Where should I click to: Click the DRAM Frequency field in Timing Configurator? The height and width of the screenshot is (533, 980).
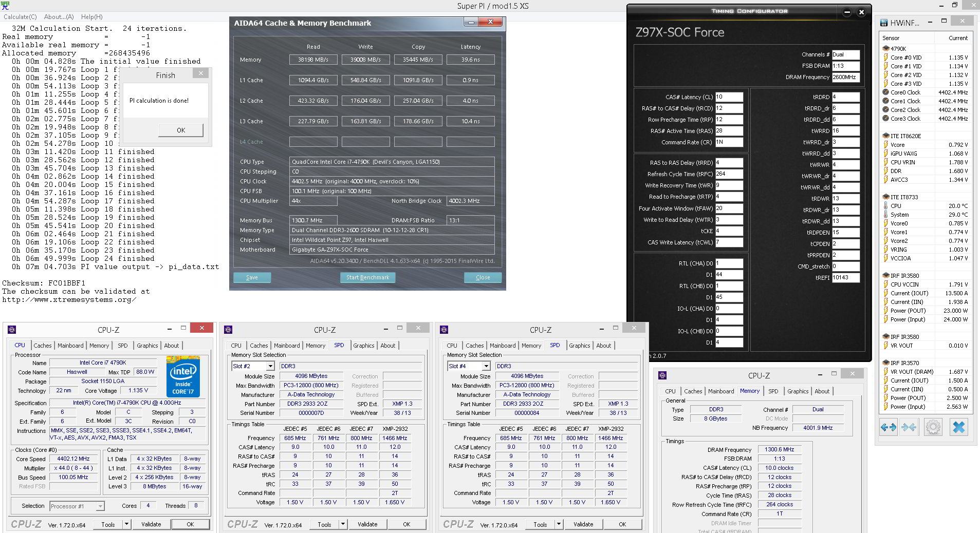tap(846, 78)
